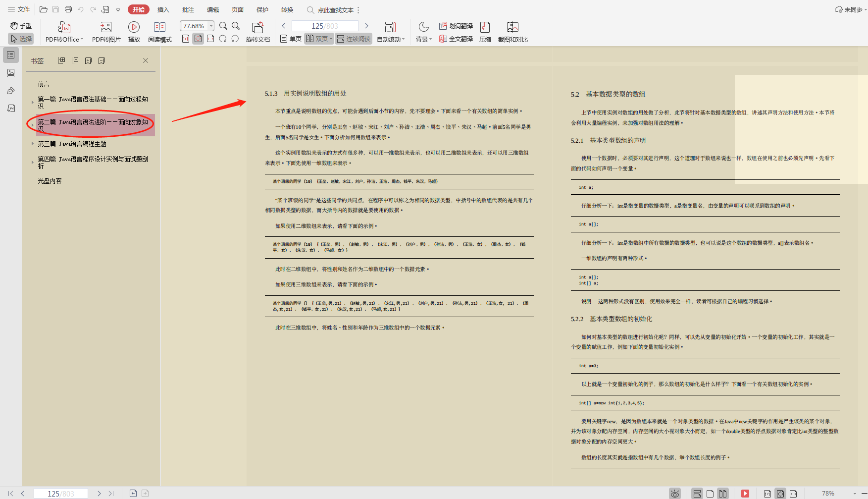Click the toolbar page number field 125

click(325, 26)
